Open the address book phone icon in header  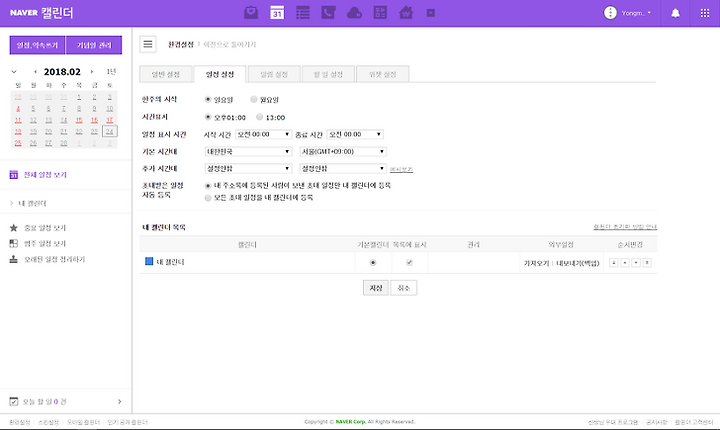[328, 12]
